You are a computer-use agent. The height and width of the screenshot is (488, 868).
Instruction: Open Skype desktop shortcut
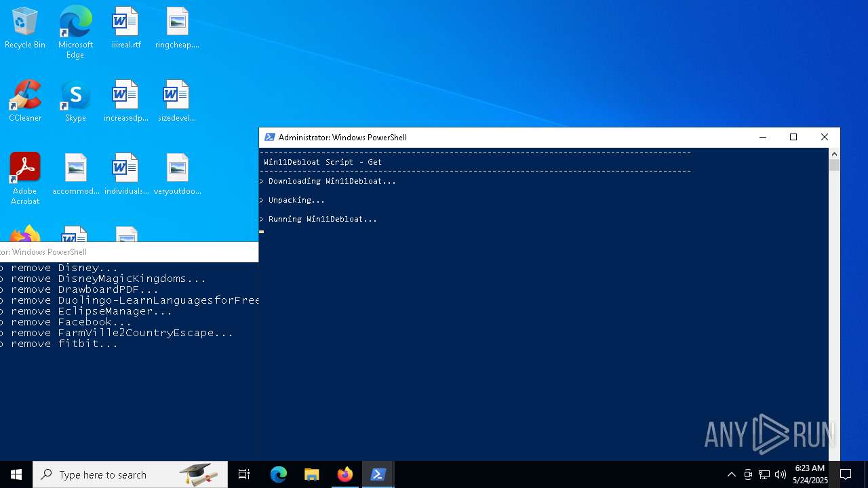point(75,102)
